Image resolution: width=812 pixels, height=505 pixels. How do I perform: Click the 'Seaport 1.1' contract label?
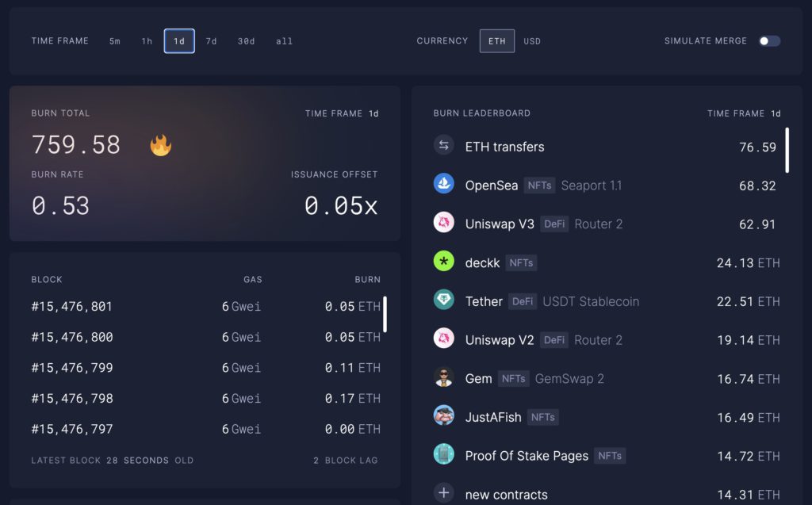pos(592,186)
